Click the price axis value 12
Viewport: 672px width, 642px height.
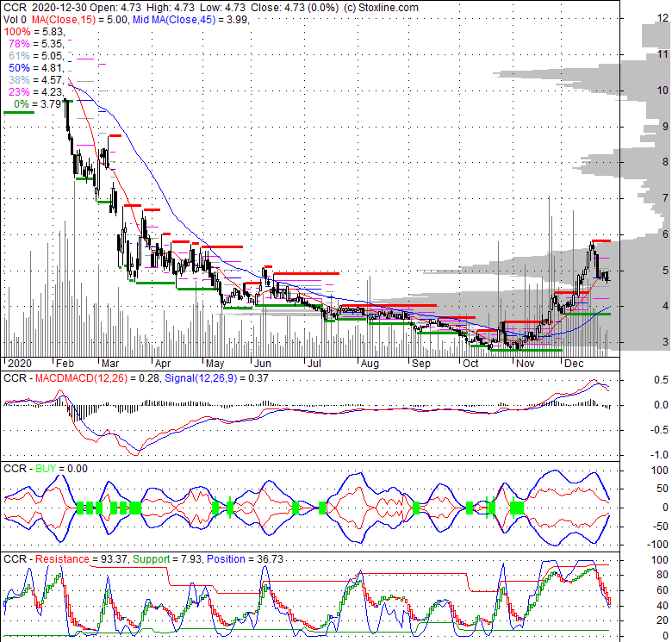tap(663, 18)
